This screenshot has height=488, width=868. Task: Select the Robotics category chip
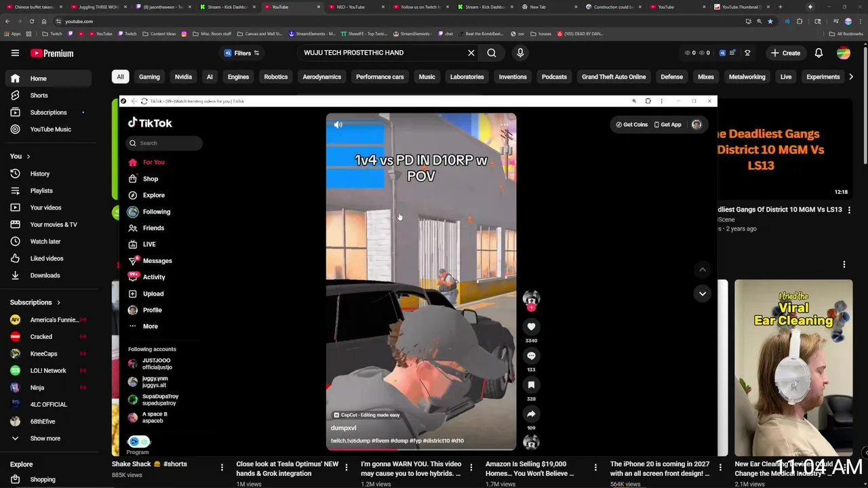pyautogui.click(x=275, y=77)
